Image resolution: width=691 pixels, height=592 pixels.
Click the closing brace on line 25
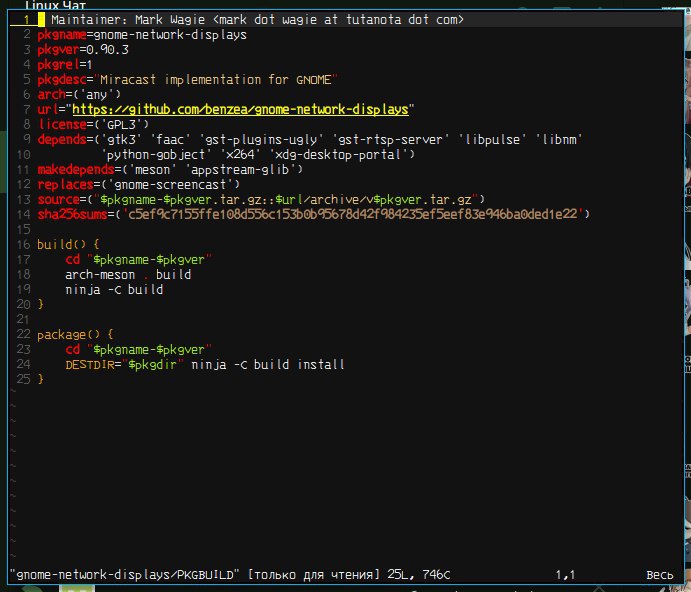coord(41,380)
